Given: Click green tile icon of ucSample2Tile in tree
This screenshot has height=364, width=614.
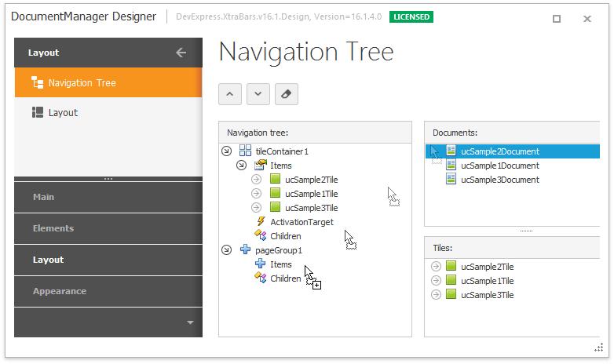Looking at the screenshot, I should pyautogui.click(x=276, y=179).
